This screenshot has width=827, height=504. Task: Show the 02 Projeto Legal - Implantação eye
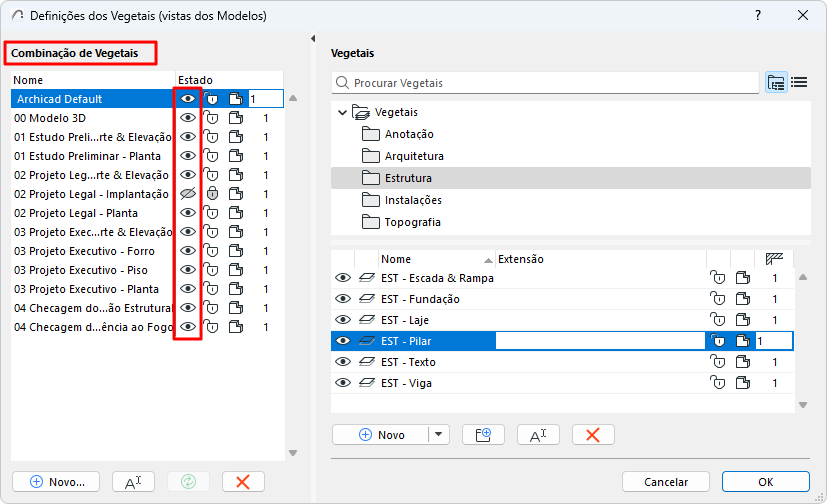pyautogui.click(x=187, y=194)
